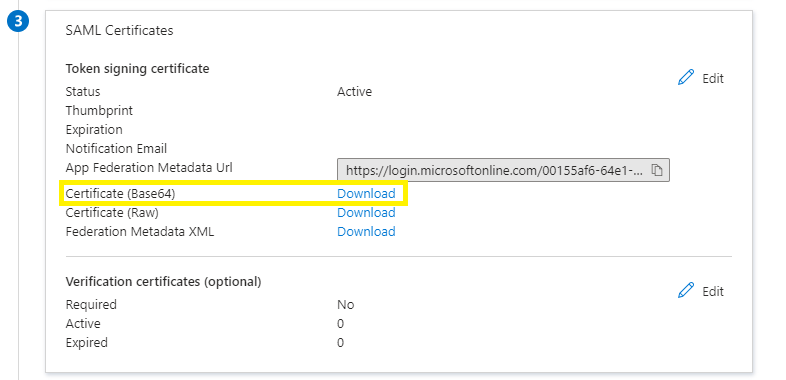Viewport: 786px width, 380px height.
Task: Click the Edit text for Token signing certificate
Action: [713, 79]
